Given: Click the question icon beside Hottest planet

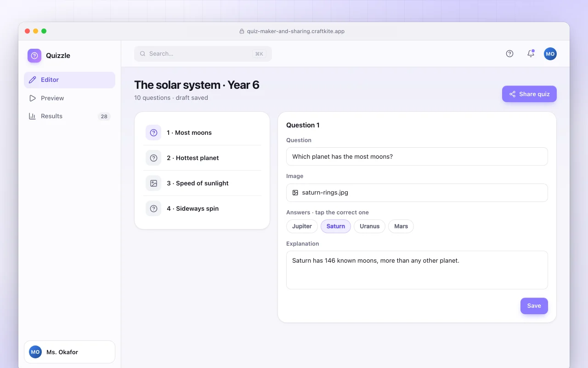Looking at the screenshot, I should coord(153,158).
